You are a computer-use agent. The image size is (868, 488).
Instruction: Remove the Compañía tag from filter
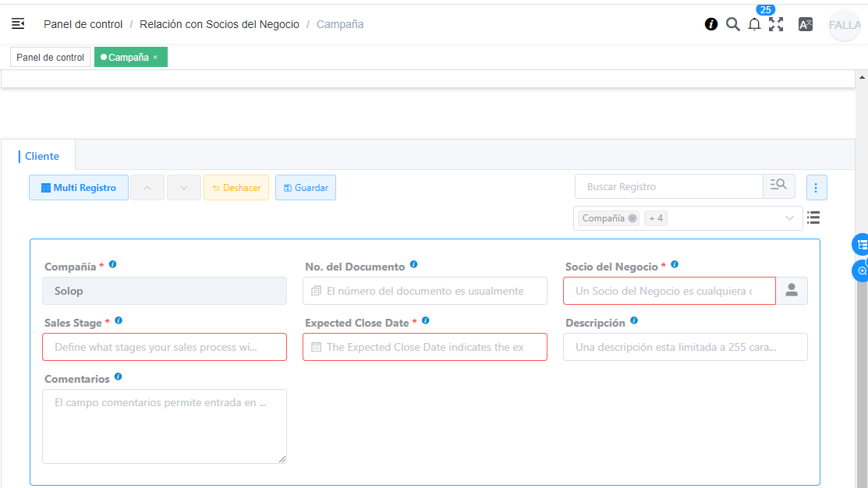click(632, 218)
